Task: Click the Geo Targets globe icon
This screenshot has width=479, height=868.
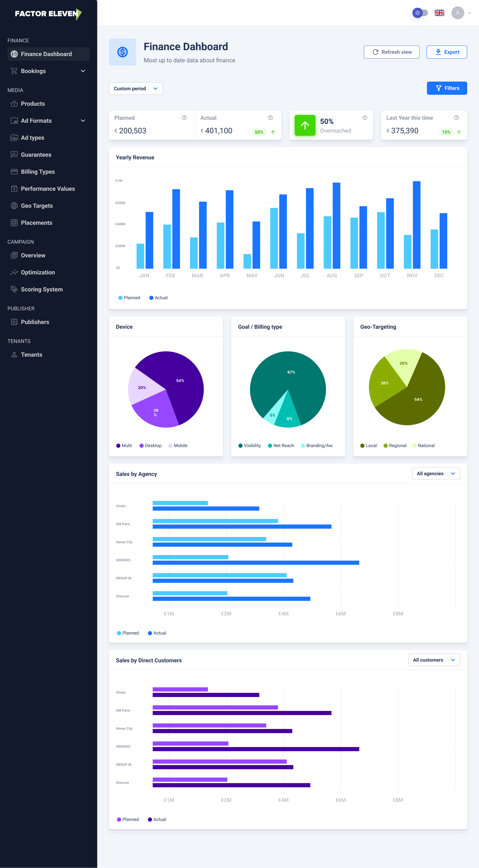Action: (x=14, y=206)
